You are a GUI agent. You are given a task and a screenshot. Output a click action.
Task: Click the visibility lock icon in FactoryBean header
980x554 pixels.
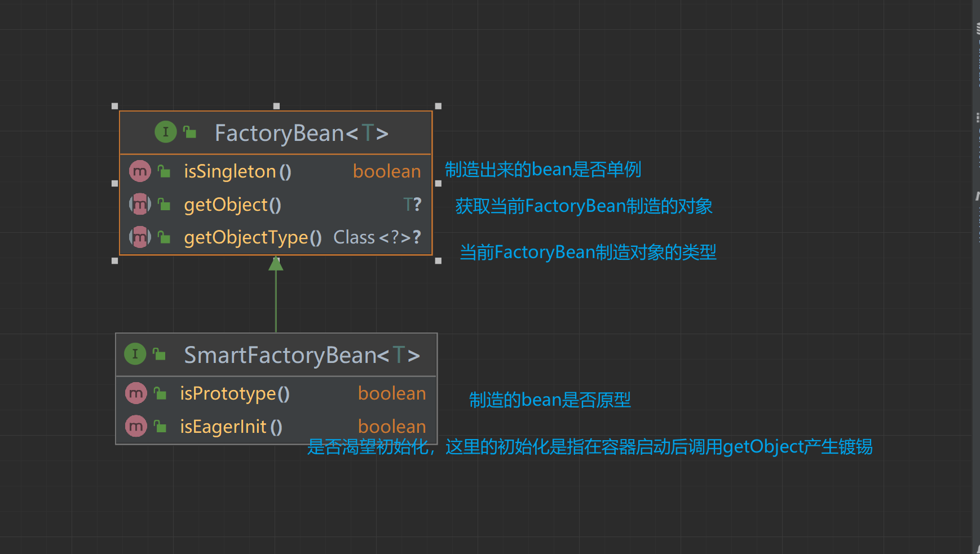pyautogui.click(x=190, y=132)
